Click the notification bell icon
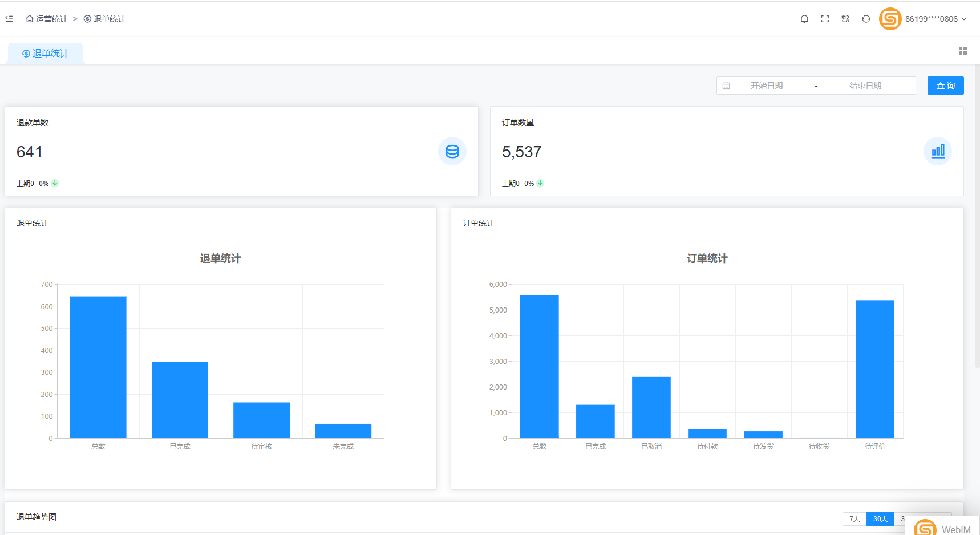The height and width of the screenshot is (535, 980). [x=804, y=19]
